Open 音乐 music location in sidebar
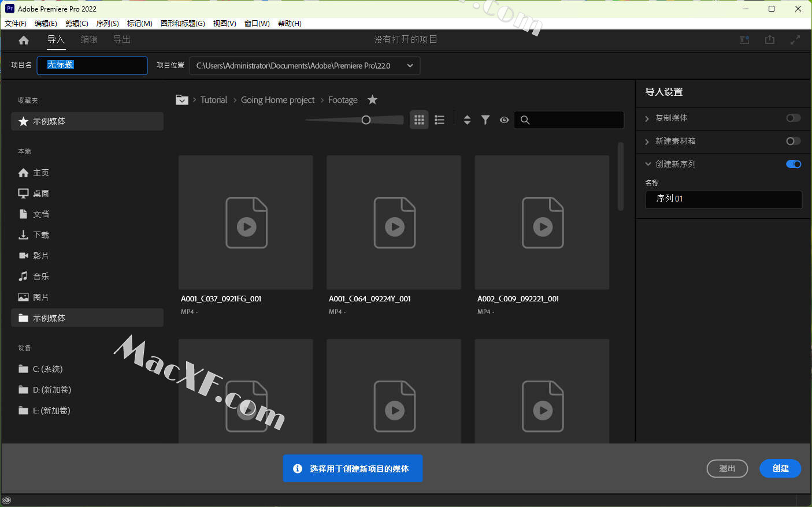The image size is (812, 507). point(87,277)
